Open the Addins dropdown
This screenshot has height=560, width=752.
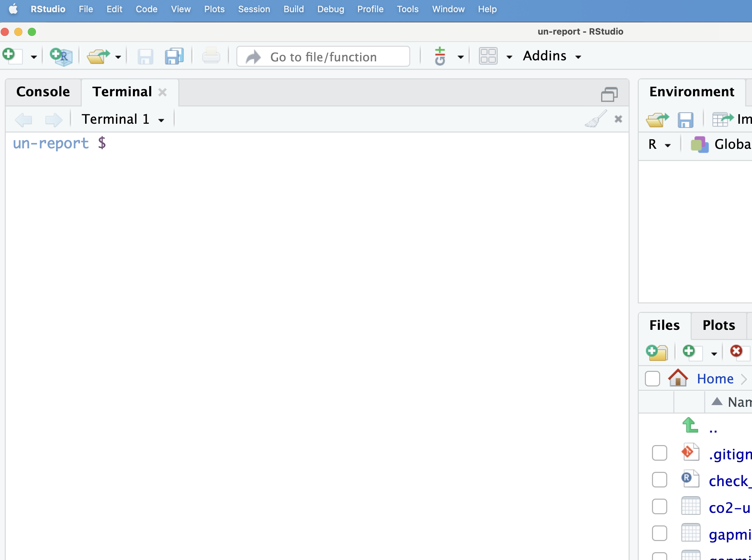pyautogui.click(x=552, y=56)
